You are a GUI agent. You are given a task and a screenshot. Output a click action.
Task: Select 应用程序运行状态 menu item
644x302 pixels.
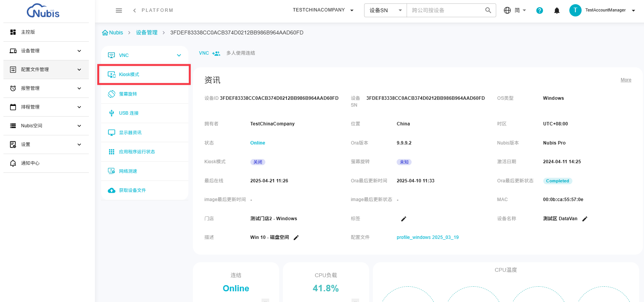145,152
